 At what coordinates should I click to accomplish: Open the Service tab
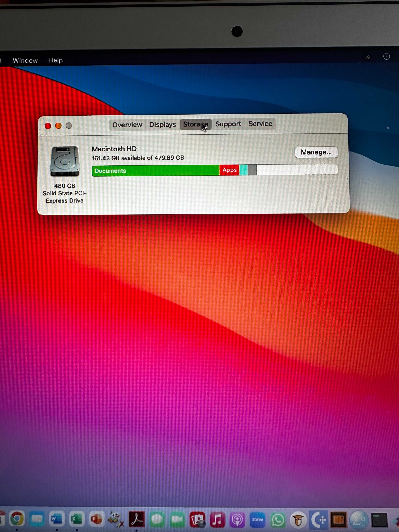point(260,124)
